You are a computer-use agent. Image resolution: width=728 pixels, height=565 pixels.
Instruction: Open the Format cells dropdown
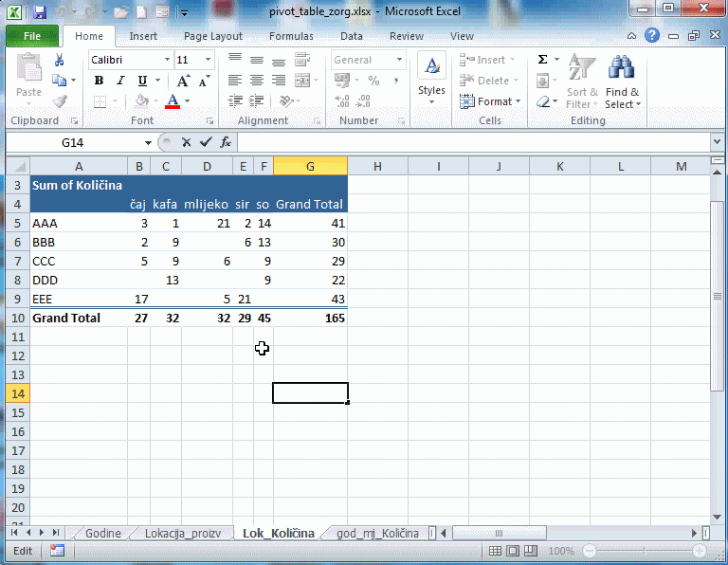493,101
